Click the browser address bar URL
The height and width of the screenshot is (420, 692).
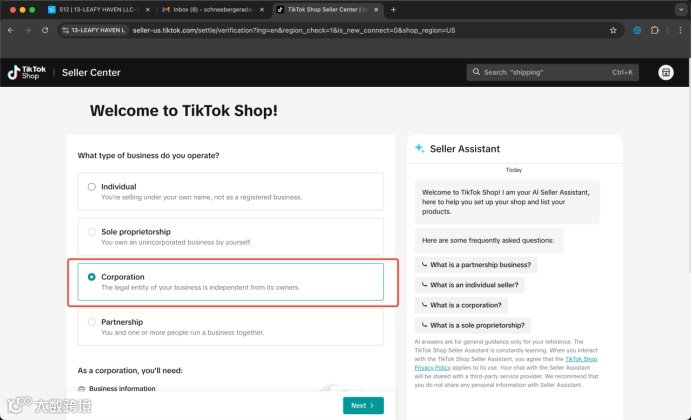coord(294,30)
